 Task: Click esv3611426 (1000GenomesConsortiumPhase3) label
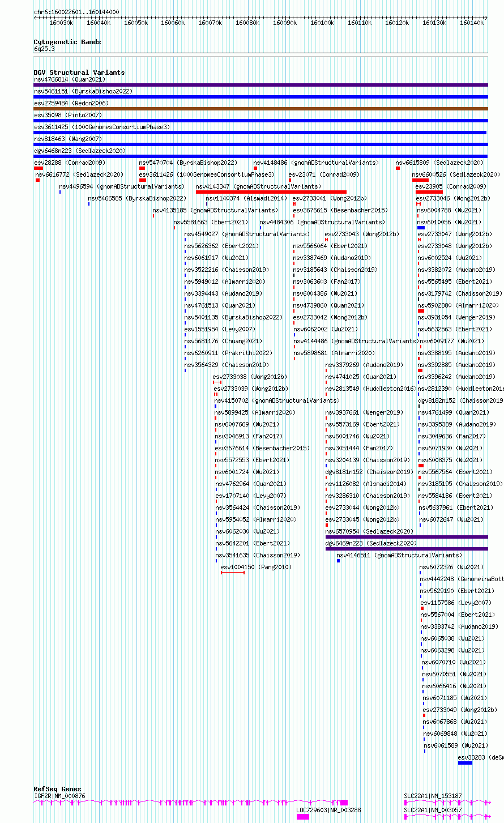207,174
